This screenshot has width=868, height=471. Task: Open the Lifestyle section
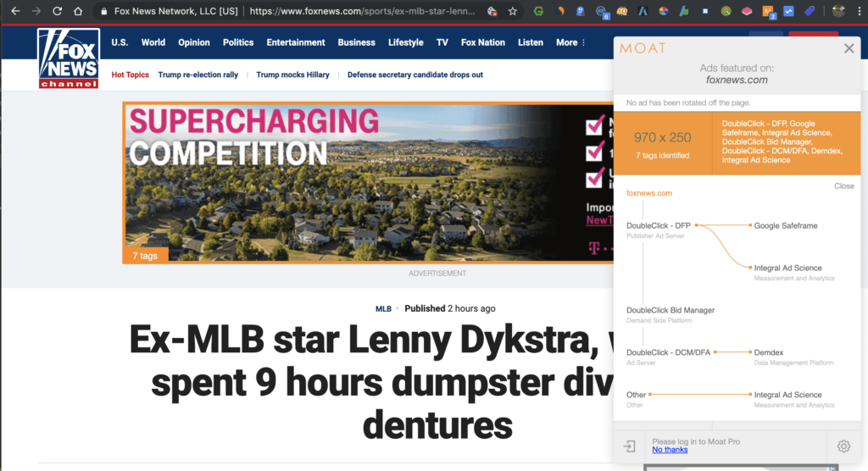click(406, 42)
